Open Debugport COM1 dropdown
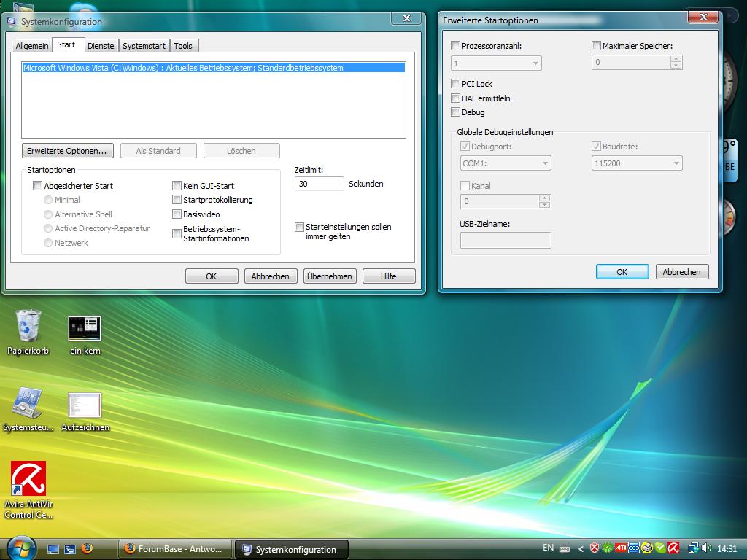Screen dimensions: 747x560 pyautogui.click(x=506, y=163)
